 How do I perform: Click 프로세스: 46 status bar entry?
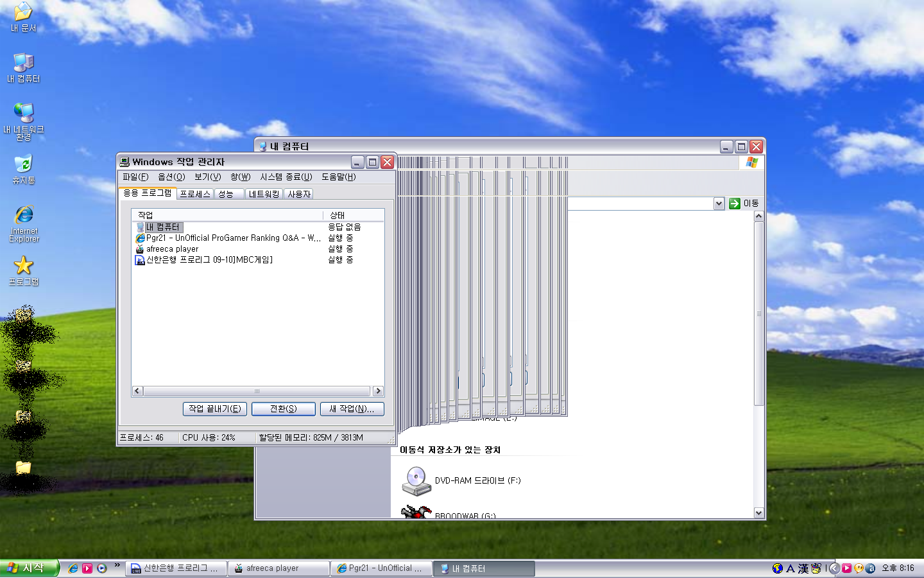point(142,437)
